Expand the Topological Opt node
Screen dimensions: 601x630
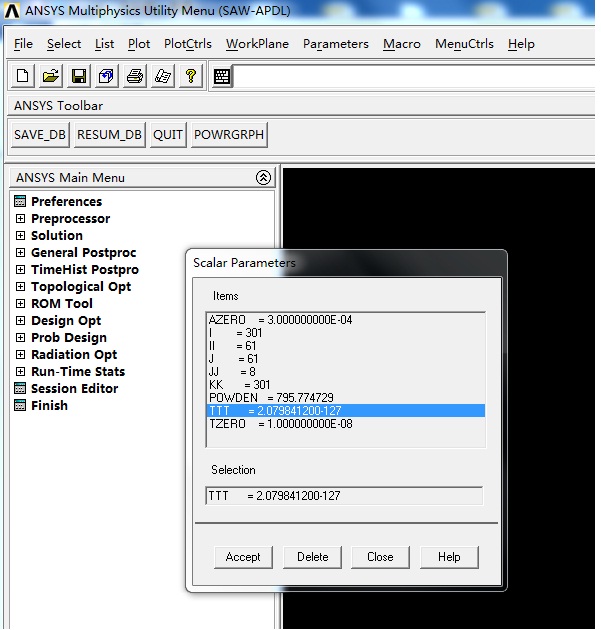pos(20,286)
